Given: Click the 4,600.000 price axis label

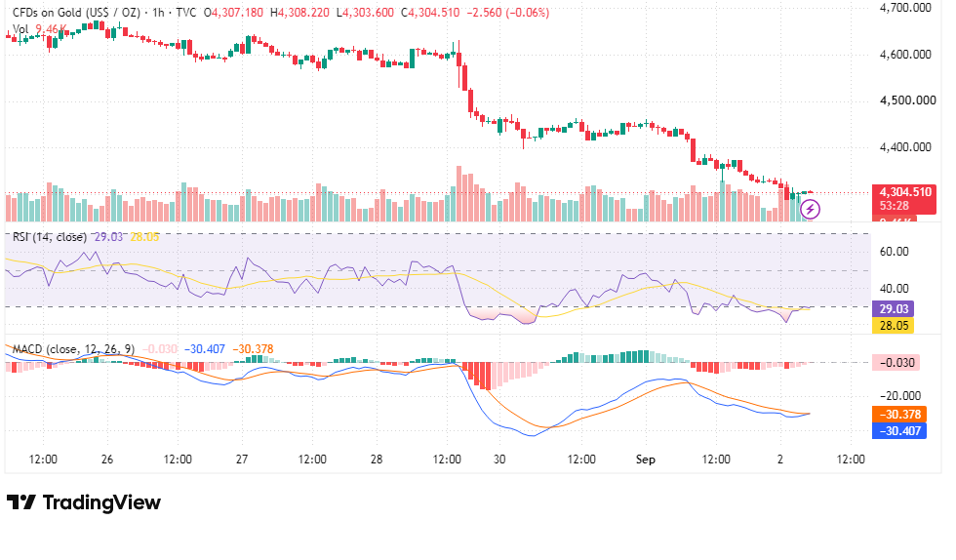Looking at the screenshot, I should [905, 55].
